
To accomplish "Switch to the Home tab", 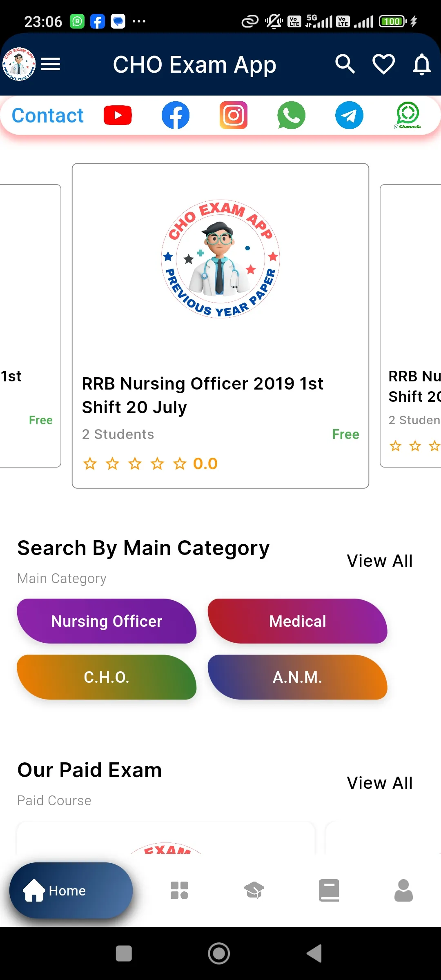I will coord(71,891).
